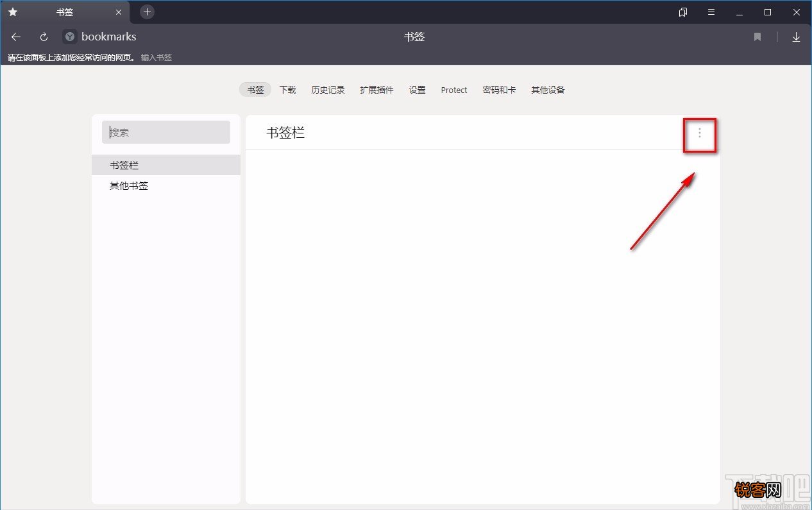Switch to the Protect tab

(x=454, y=90)
